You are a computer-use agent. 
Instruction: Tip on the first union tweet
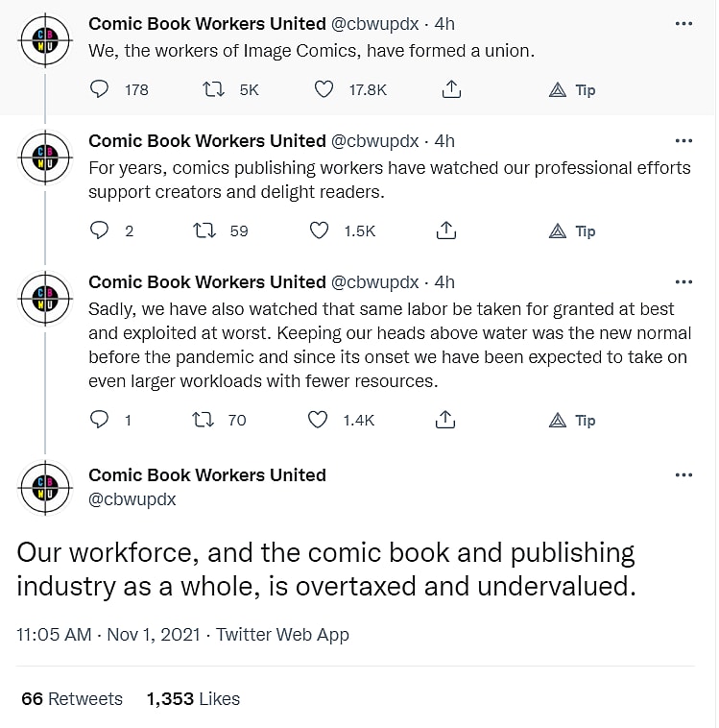click(572, 90)
